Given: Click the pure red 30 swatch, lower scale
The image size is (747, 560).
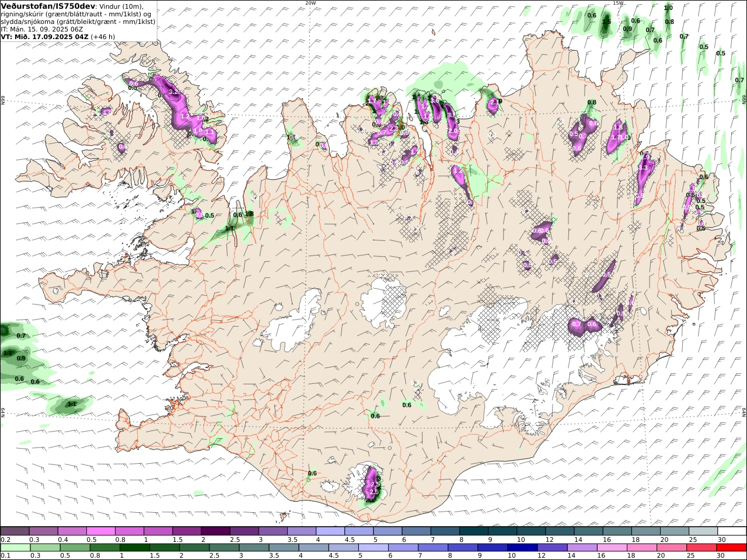Looking at the screenshot, I should (x=731, y=548).
